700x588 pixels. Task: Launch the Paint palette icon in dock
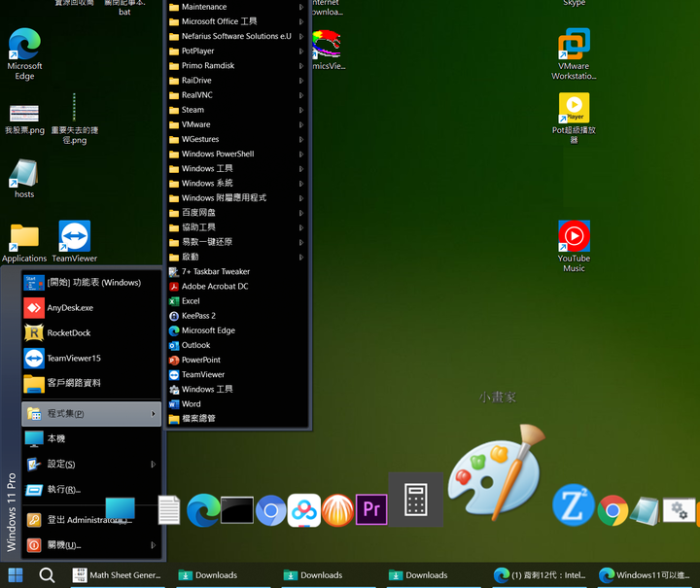click(x=497, y=473)
